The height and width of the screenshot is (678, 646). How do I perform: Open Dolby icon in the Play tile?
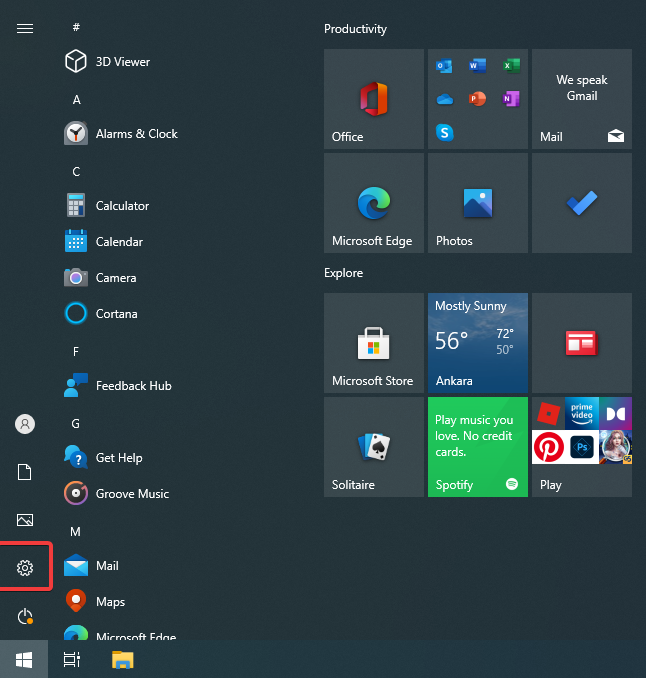click(615, 413)
